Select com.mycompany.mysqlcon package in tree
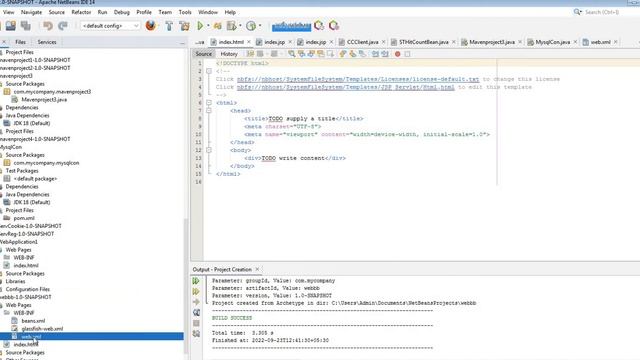The image size is (640, 360). pyautogui.click(x=46, y=163)
